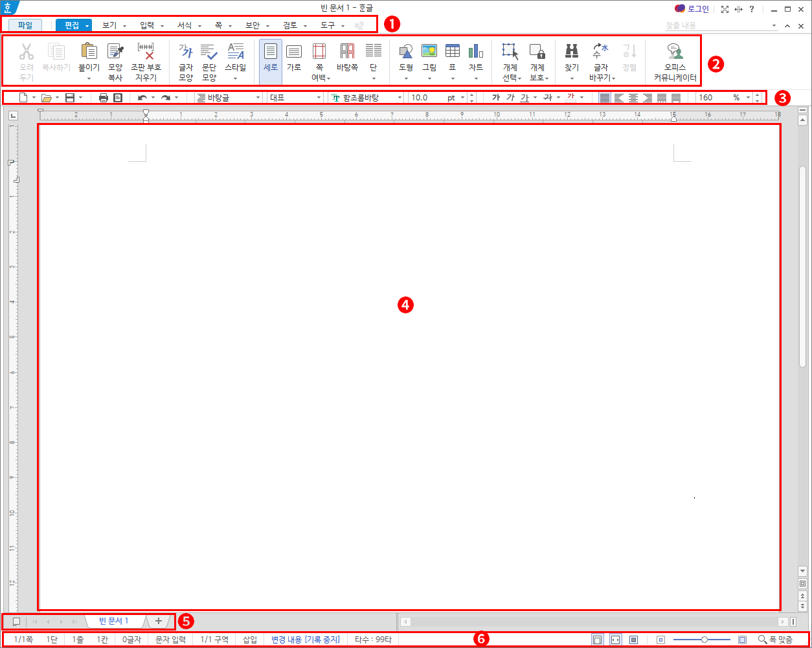Viewport: 812px width, 648px height.
Task: Select 세로 page orientation
Action: tap(271, 61)
